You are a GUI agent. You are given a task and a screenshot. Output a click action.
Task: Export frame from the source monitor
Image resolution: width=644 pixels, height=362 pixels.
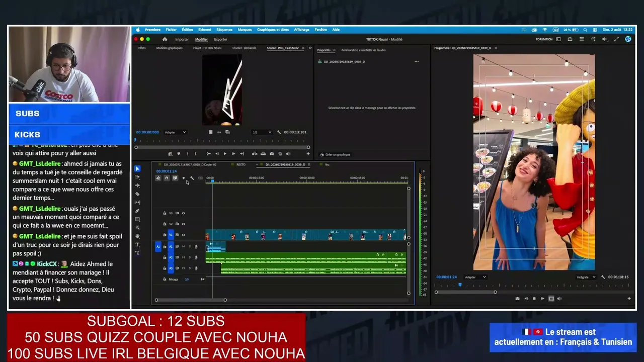click(272, 154)
